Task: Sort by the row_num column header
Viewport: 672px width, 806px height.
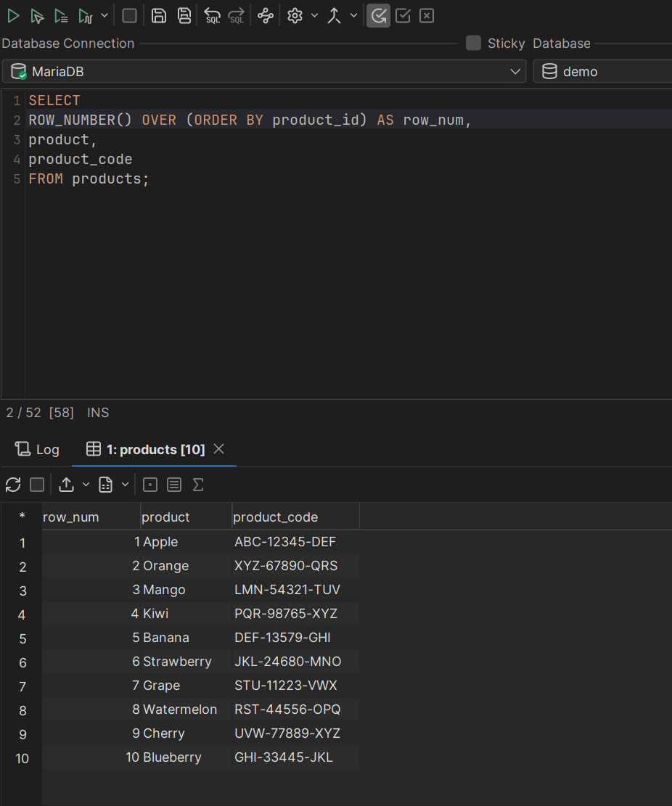Action: pyautogui.click(x=91, y=517)
